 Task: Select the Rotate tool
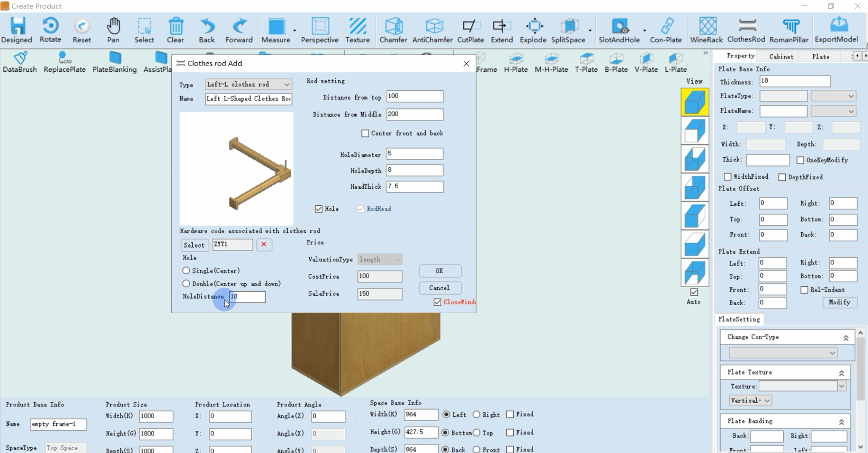click(x=50, y=30)
